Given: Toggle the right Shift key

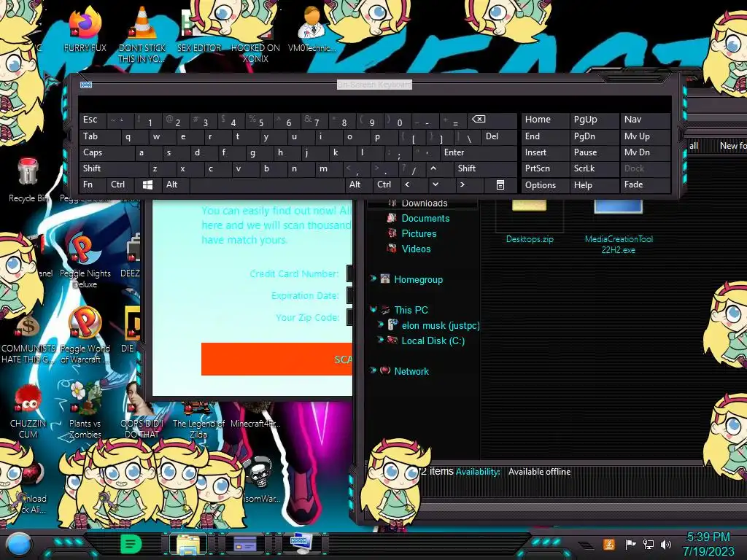Looking at the screenshot, I should tap(485, 168).
